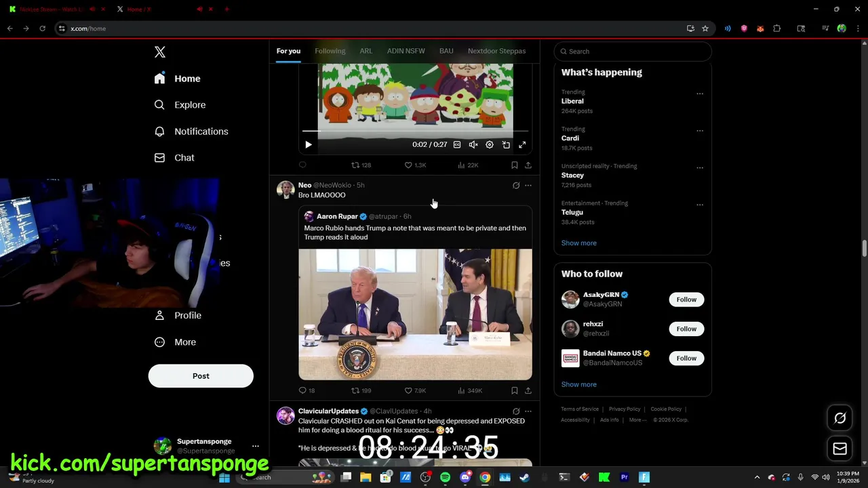Toggle video captions
This screenshot has width=868, height=488.
[x=457, y=144]
